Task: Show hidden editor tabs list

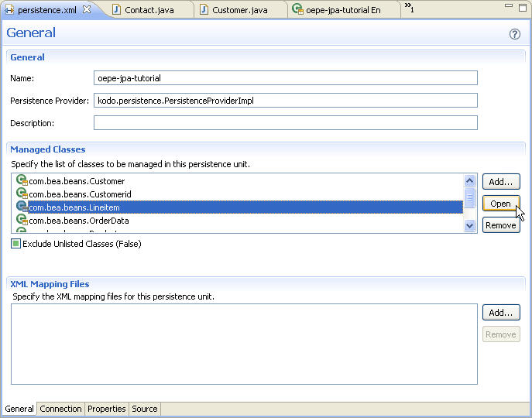Action: pyautogui.click(x=409, y=9)
